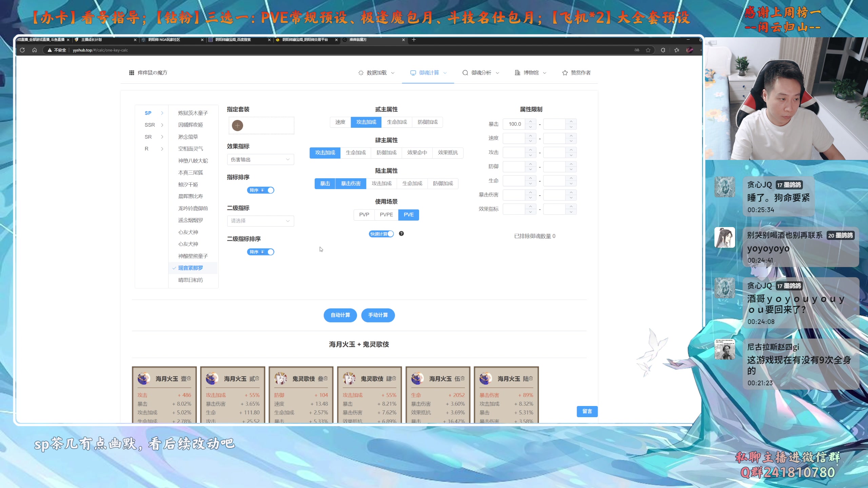Toggle 暴击 in 陆主属性

coord(325,184)
